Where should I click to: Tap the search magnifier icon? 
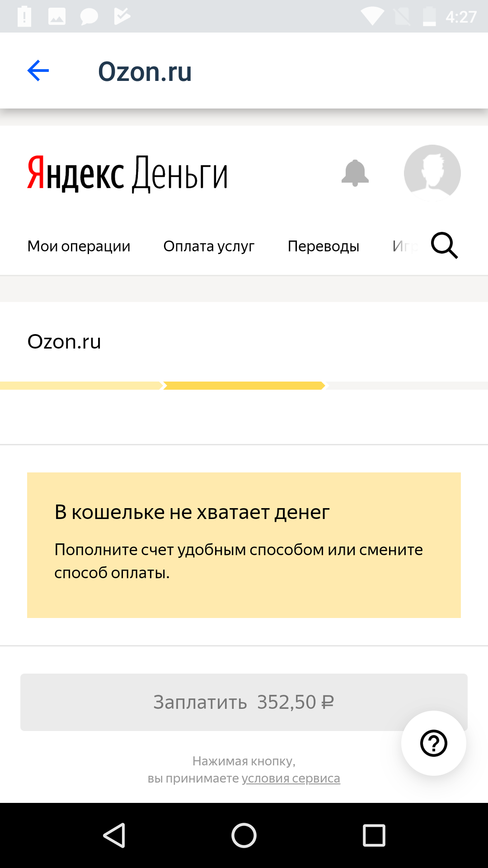coord(445,245)
